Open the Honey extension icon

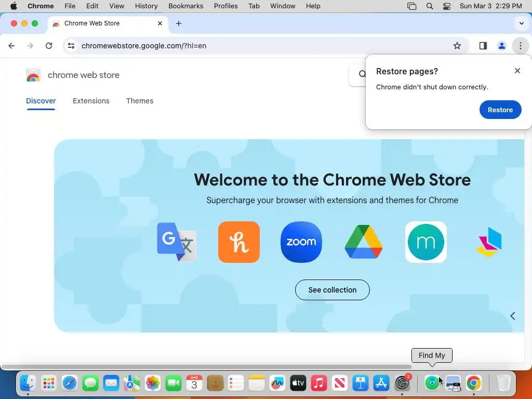[239, 242]
